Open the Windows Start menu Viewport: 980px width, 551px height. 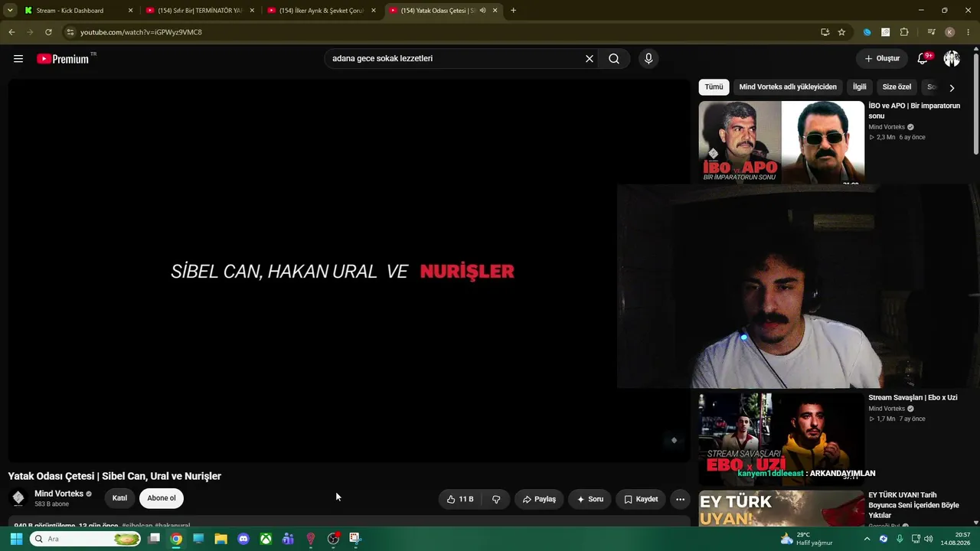pos(16,539)
